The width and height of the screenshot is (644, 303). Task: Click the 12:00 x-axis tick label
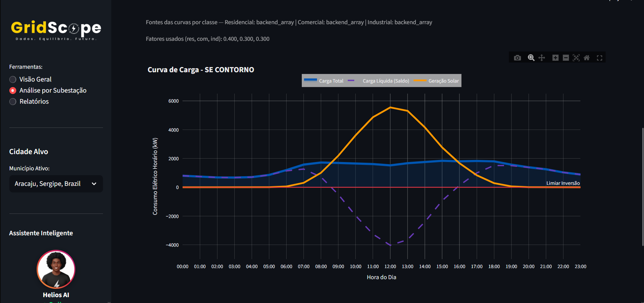pos(390,267)
